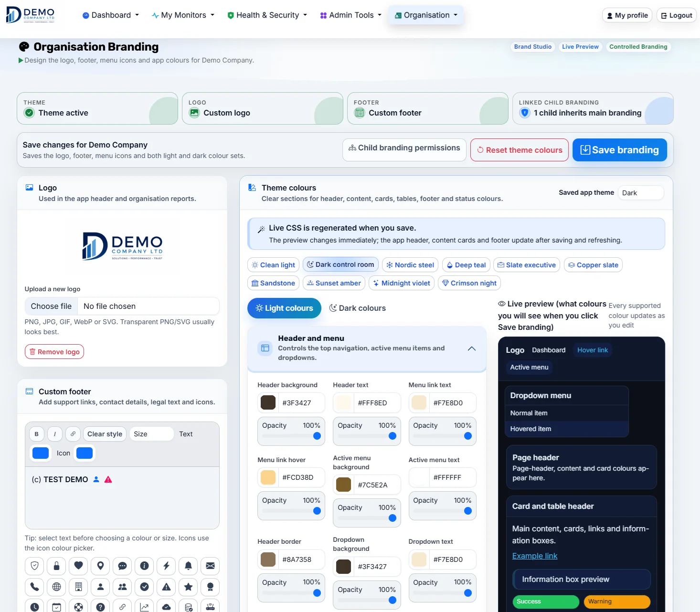Open the My Monitors dropdown menu
This screenshot has height=612, width=700.
tap(183, 15)
